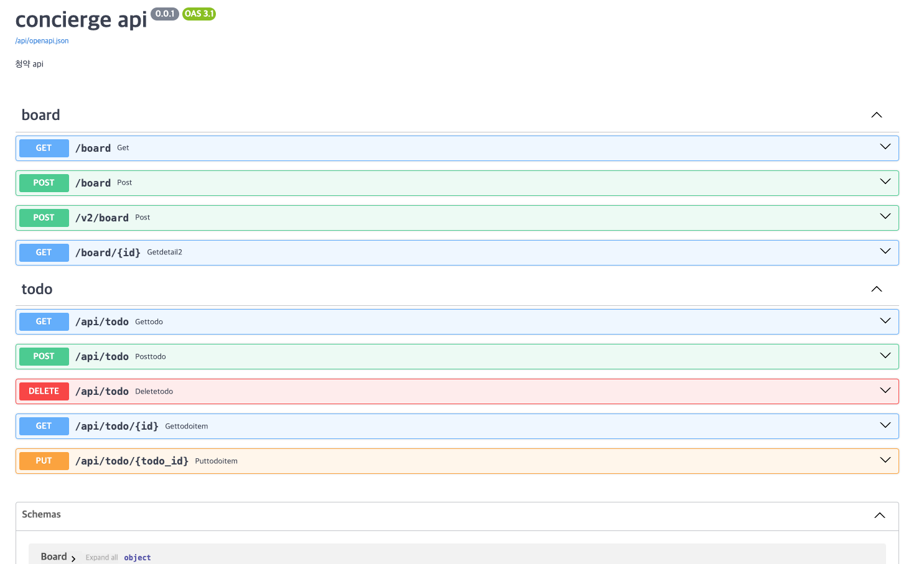924x564 pixels.
Task: Expand the PUT /api/todo/{todo_id} operation arrow
Action: (885, 460)
